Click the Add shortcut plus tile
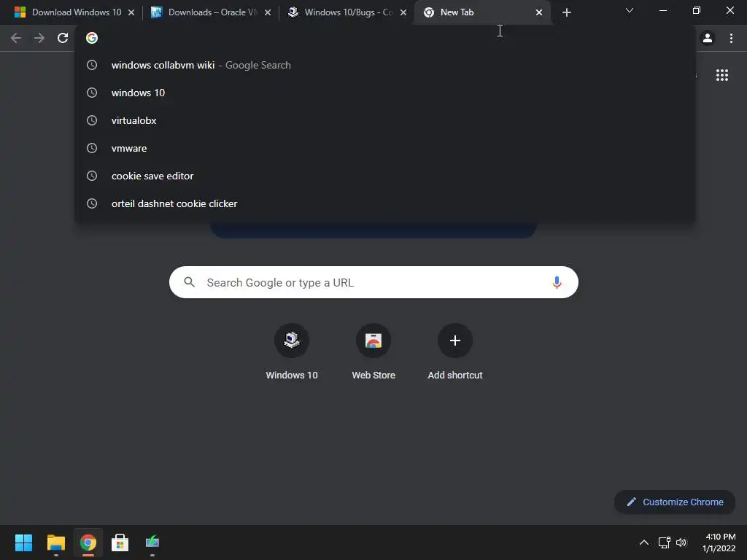747x560 pixels. pos(455,352)
